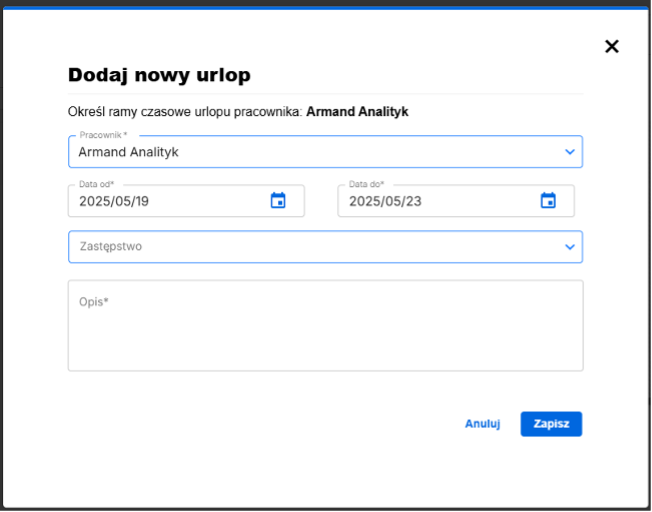652x512 pixels.
Task: Expand the Pracownik dropdown arrow
Action: 570,152
